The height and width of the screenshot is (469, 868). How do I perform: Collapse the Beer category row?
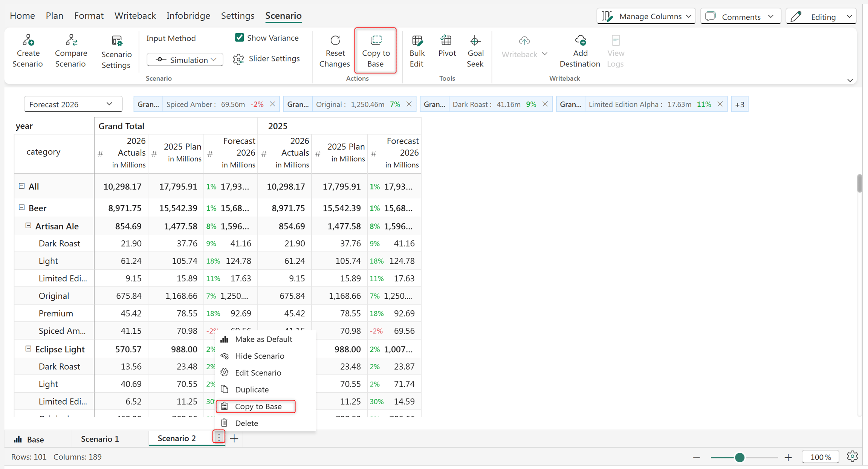point(21,208)
